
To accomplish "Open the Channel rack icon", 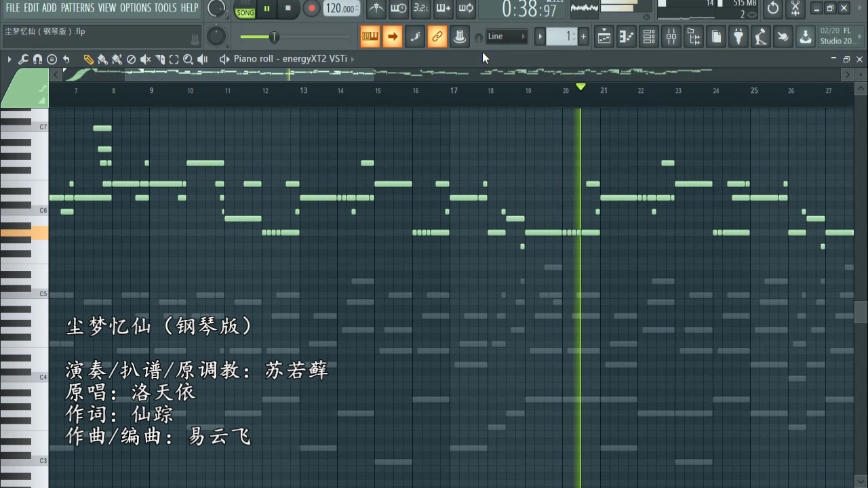I will coord(649,37).
